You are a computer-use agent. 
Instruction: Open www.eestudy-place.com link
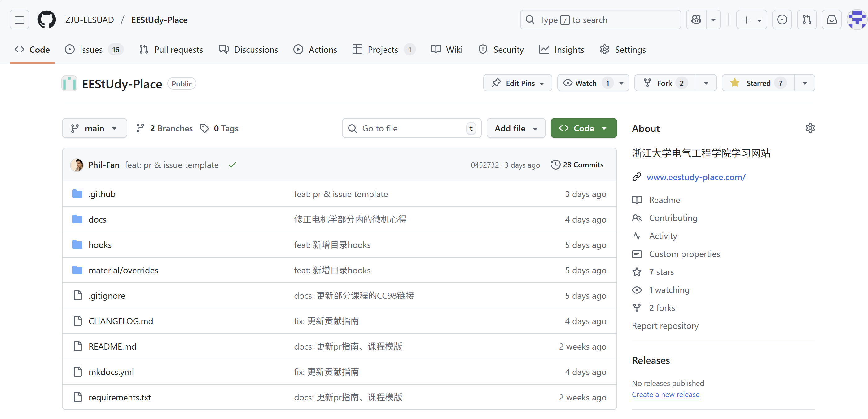point(696,177)
